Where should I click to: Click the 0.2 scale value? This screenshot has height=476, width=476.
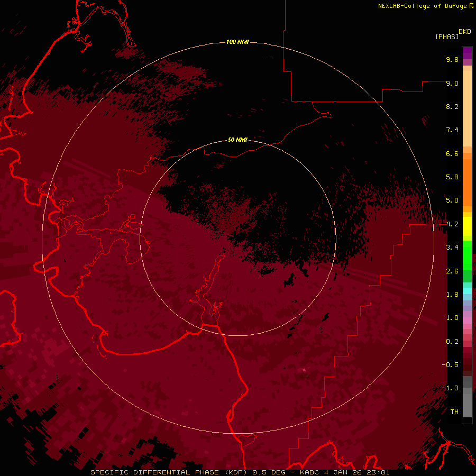[x=452, y=342]
